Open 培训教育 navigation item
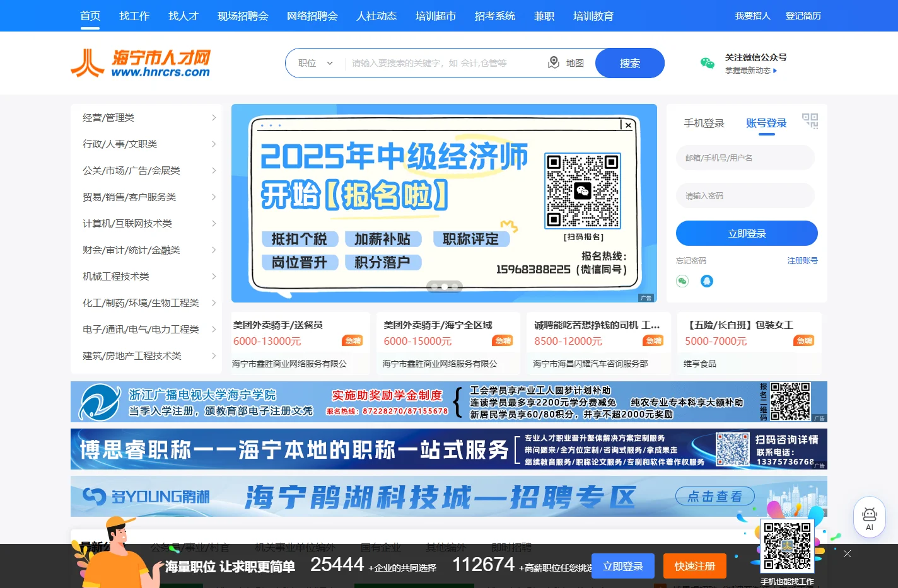 click(x=593, y=16)
